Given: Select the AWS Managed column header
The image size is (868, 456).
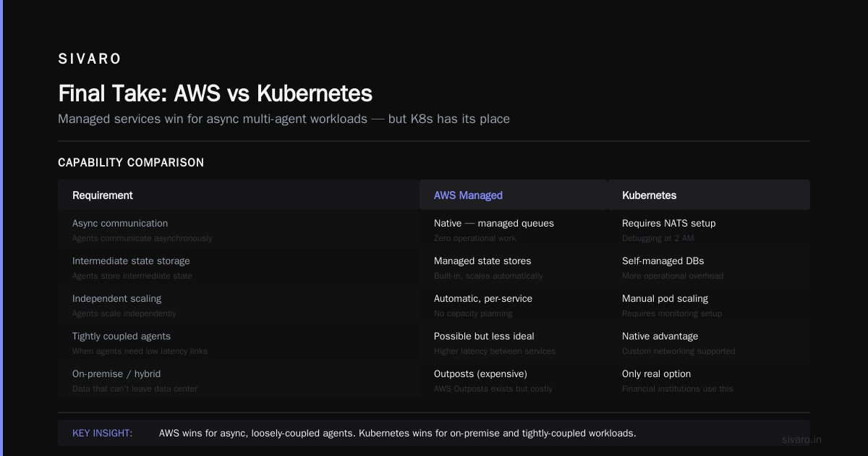Looking at the screenshot, I should pyautogui.click(x=514, y=195).
